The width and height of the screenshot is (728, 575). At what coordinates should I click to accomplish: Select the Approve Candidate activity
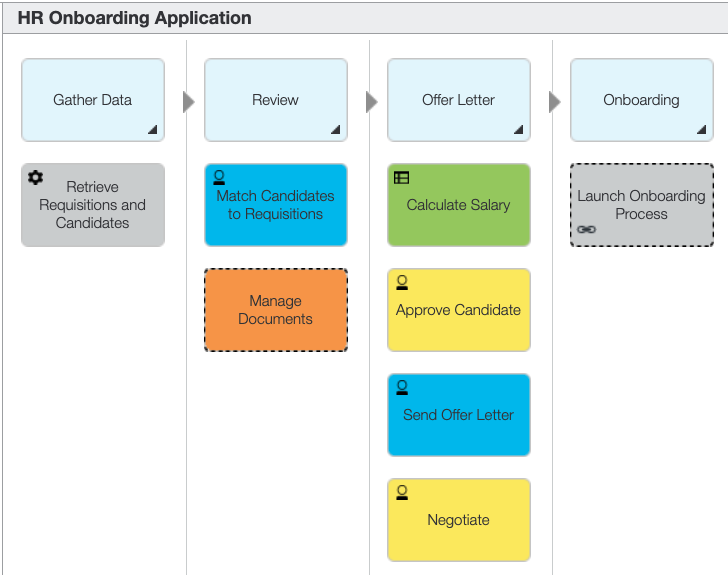(x=459, y=310)
